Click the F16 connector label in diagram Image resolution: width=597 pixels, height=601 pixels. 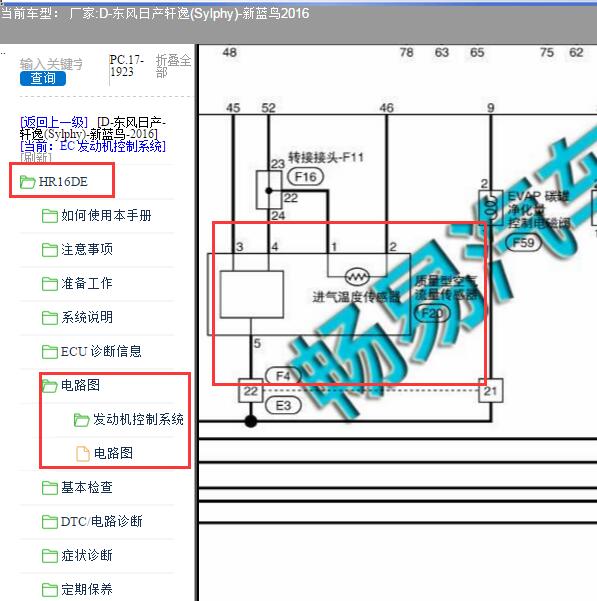tap(305, 177)
